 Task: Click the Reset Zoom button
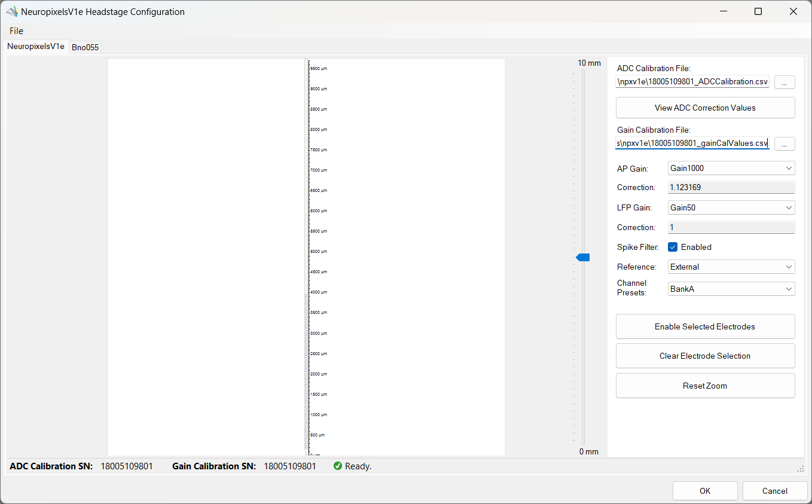pos(705,386)
